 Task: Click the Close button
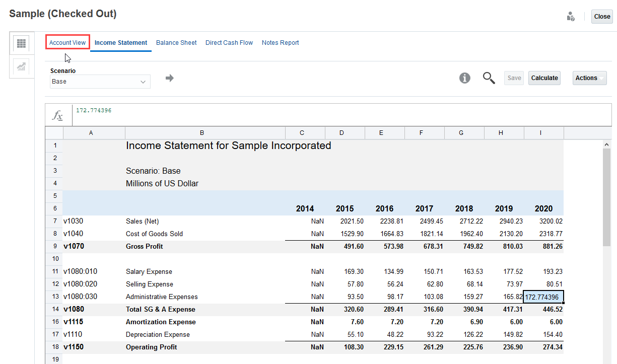point(602,16)
